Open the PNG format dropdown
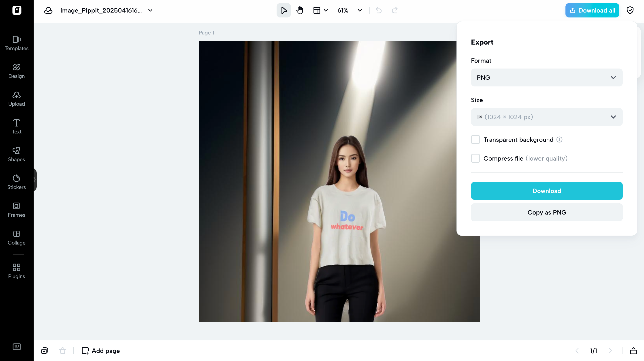The width and height of the screenshot is (644, 361). [546, 77]
